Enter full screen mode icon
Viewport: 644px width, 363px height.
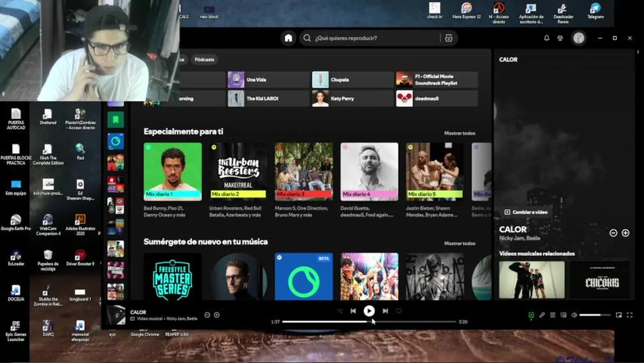629,315
